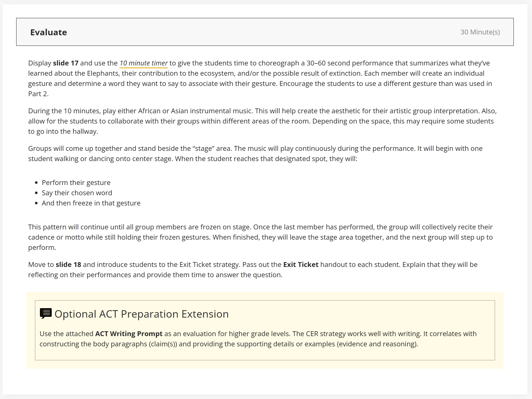
Task: Click the line starting "reflecting on their performances"
Action: (155, 275)
